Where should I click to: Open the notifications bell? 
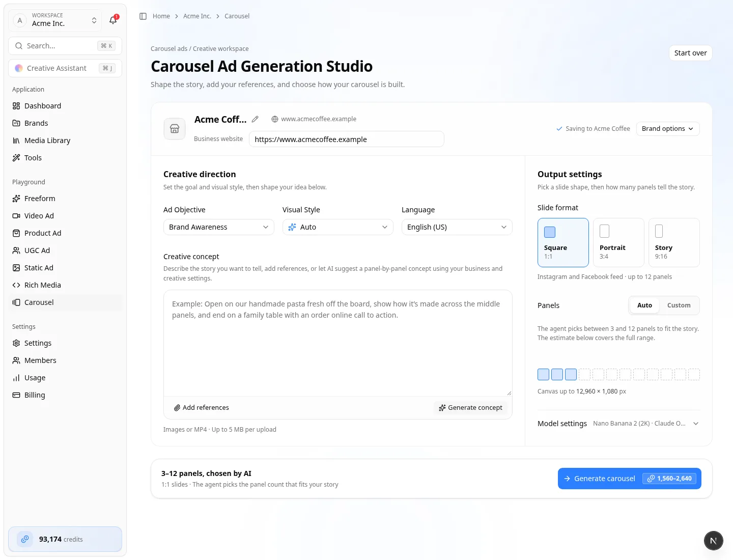coord(113,20)
